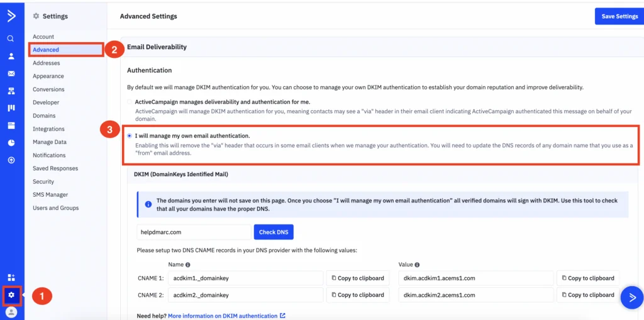Open Conversions settings
The image size is (644, 320).
pos(48,89)
